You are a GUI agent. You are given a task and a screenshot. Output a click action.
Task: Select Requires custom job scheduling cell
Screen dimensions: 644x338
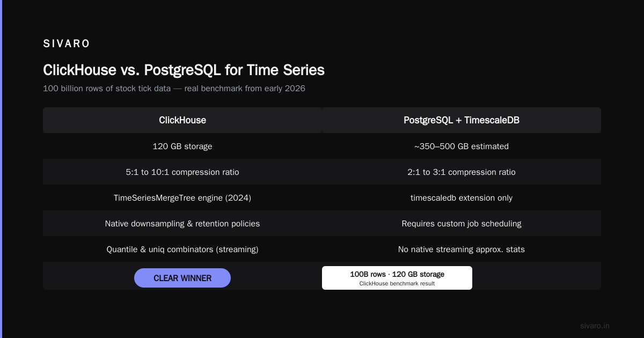click(x=462, y=223)
